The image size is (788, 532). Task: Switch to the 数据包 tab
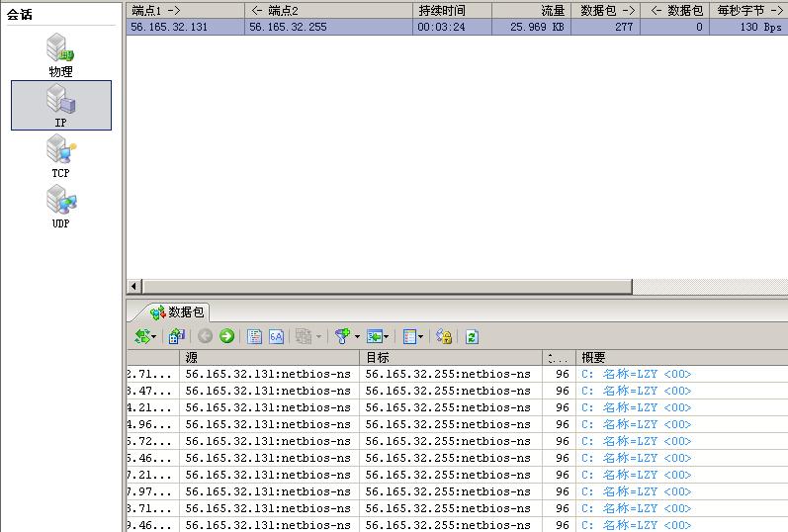coord(177,312)
